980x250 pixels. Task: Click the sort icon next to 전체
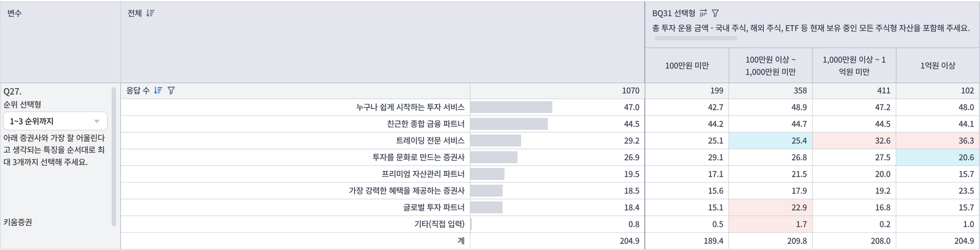(x=150, y=13)
